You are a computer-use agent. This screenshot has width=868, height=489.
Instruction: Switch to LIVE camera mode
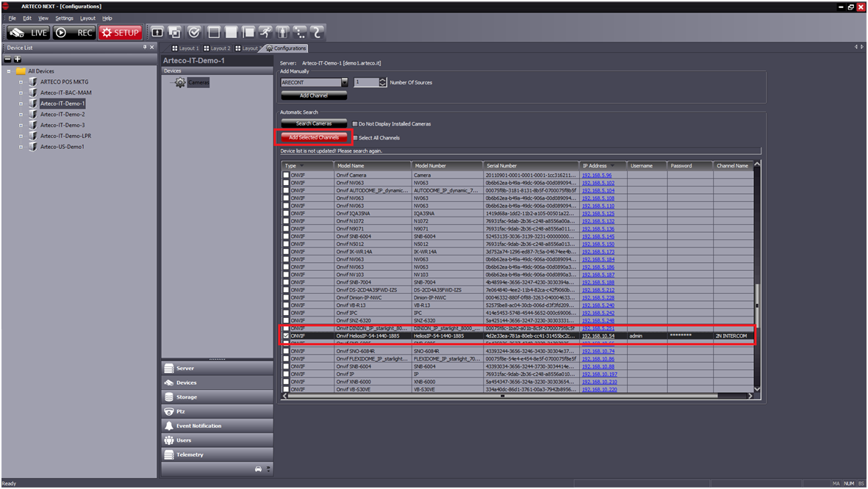click(x=28, y=32)
